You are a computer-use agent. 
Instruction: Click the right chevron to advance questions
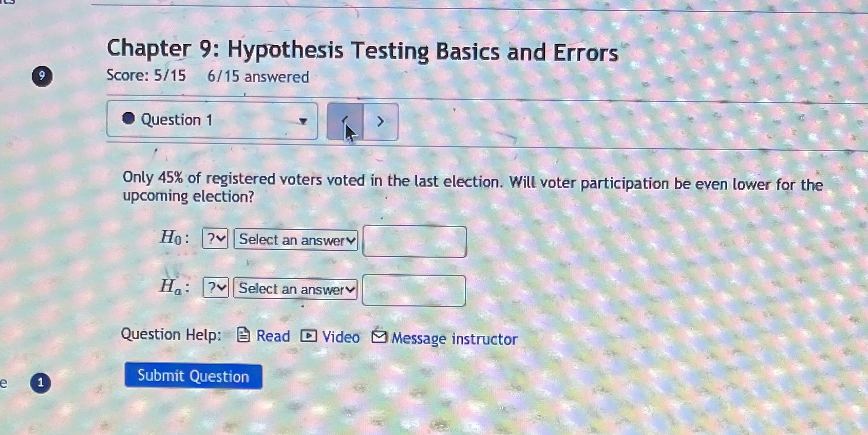[x=381, y=121]
